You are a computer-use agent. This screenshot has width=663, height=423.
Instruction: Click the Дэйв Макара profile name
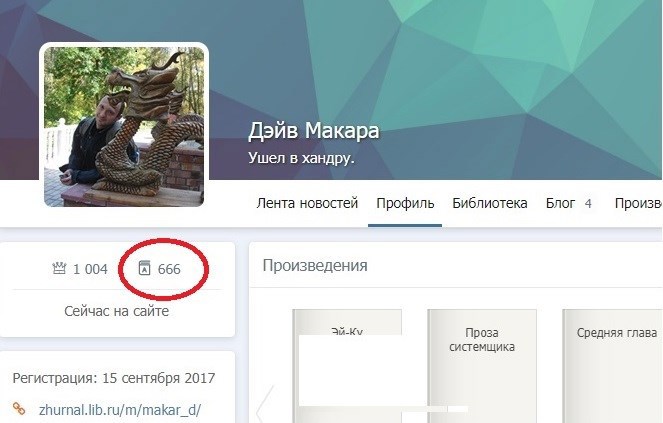[313, 130]
